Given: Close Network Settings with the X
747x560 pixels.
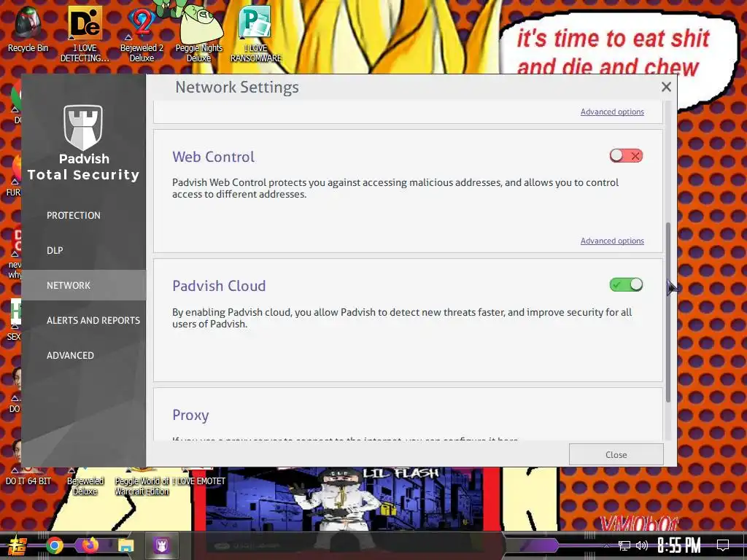Looking at the screenshot, I should click(666, 87).
